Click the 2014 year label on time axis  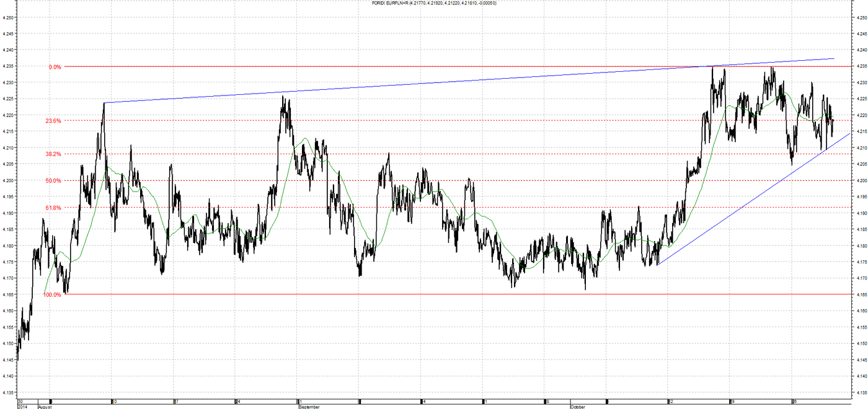click(22, 407)
